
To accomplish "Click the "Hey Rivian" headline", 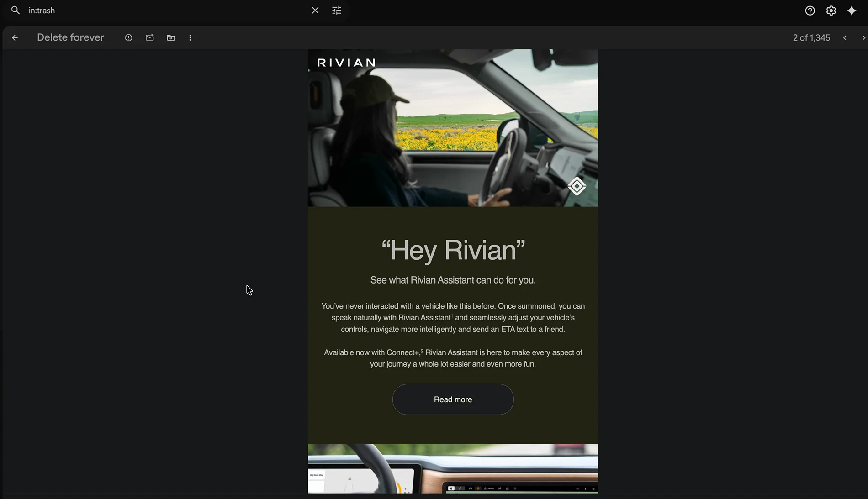I will tap(453, 250).
